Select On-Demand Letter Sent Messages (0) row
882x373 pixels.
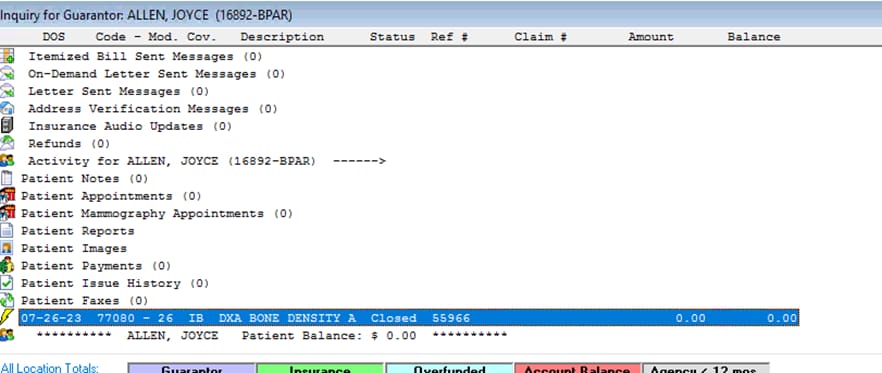156,74
